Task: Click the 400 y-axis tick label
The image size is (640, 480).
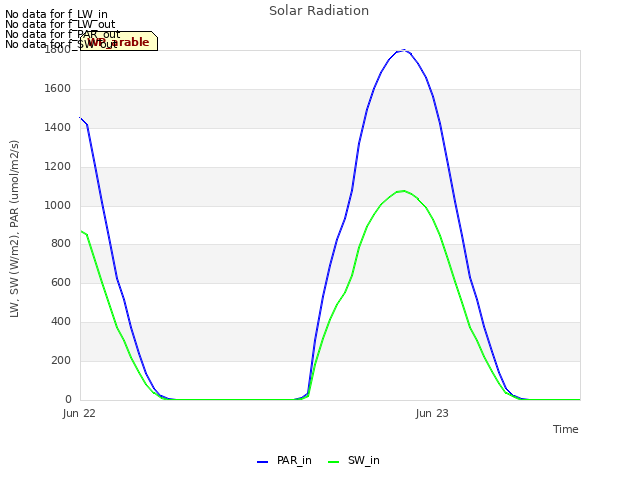Action: tap(61, 322)
